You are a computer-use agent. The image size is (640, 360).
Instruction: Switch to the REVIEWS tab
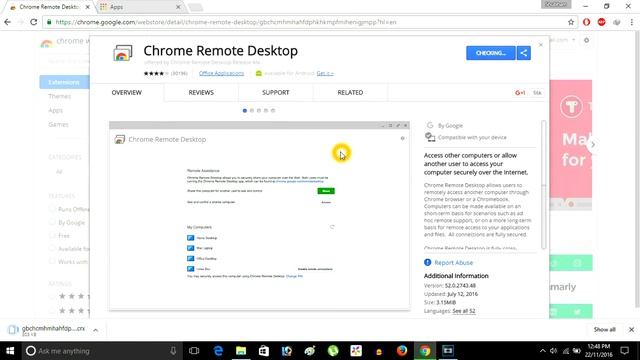click(201, 93)
